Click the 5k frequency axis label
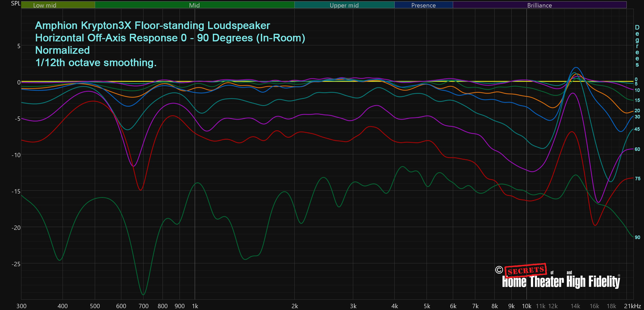Image resolution: width=644 pixels, height=310 pixels. pos(427,306)
